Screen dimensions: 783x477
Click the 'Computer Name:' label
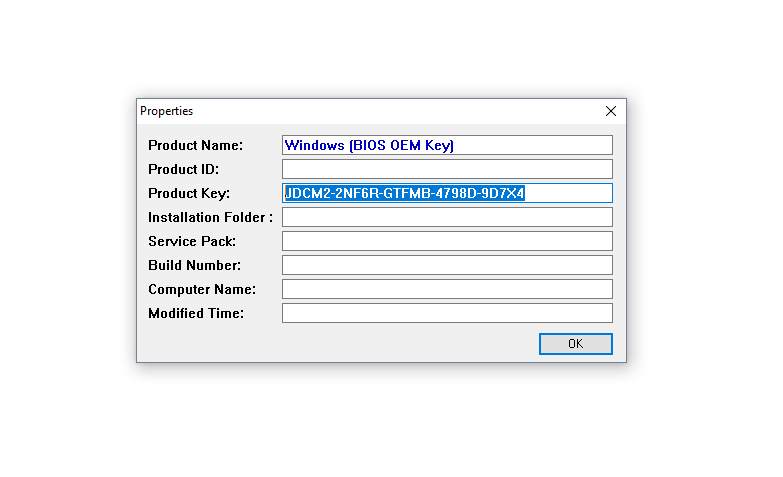pos(202,290)
